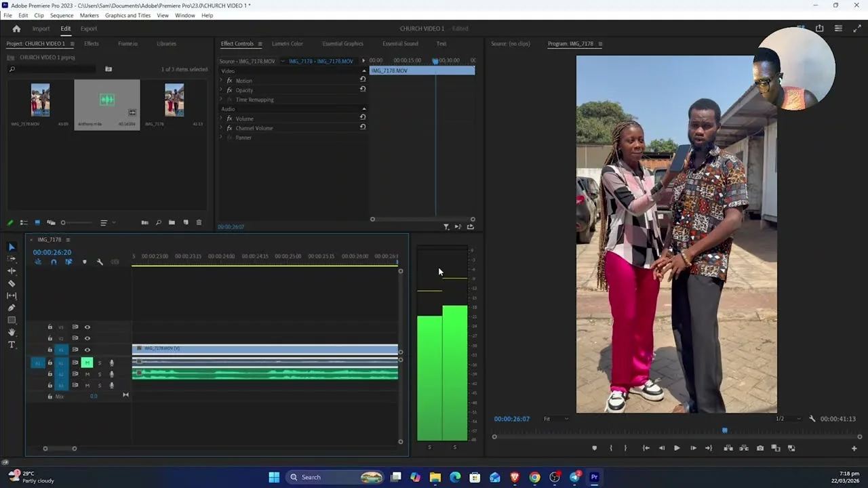Switch to the Lumetri Color tab
The width and height of the screenshot is (868, 488).
[x=288, y=43]
